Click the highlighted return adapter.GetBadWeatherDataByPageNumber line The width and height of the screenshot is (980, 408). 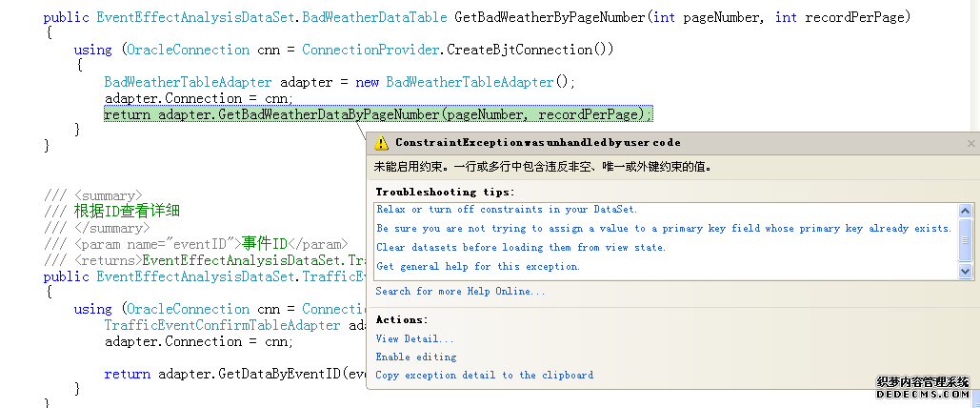[378, 114]
